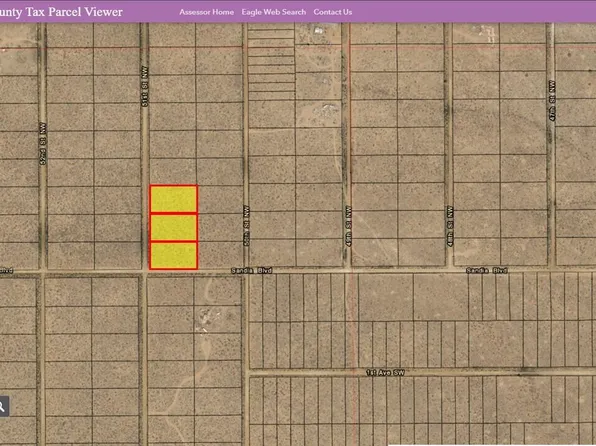Open the Eagle Web Search link
Screen dimensions: 596x446
[x=274, y=12]
